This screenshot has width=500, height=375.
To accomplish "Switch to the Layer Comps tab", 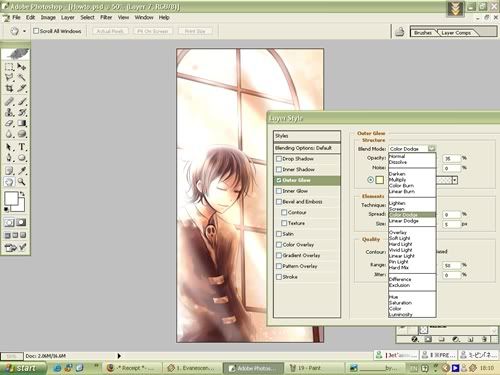I will click(456, 33).
